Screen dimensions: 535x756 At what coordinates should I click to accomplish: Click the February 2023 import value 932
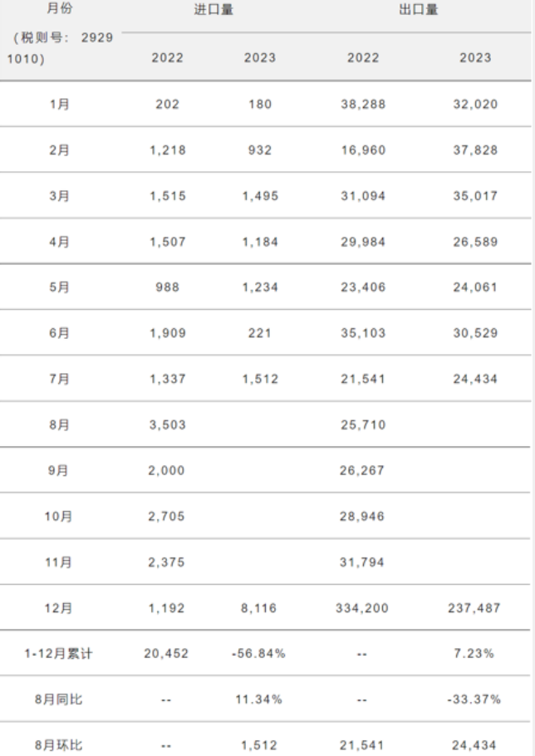(x=260, y=150)
